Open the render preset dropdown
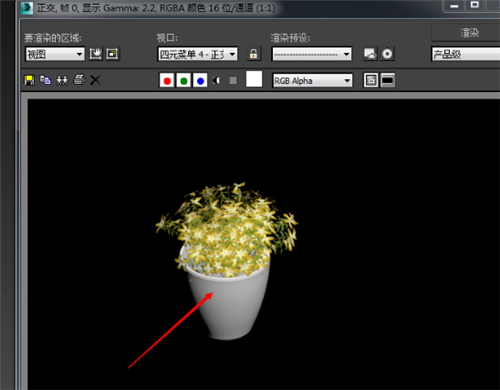 click(x=312, y=54)
